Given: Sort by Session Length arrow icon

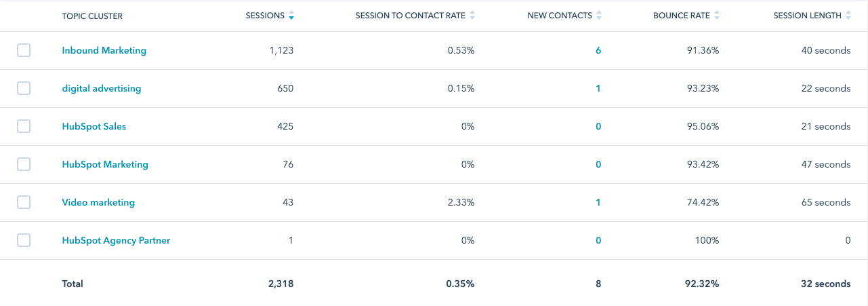Looking at the screenshot, I should coord(848,16).
